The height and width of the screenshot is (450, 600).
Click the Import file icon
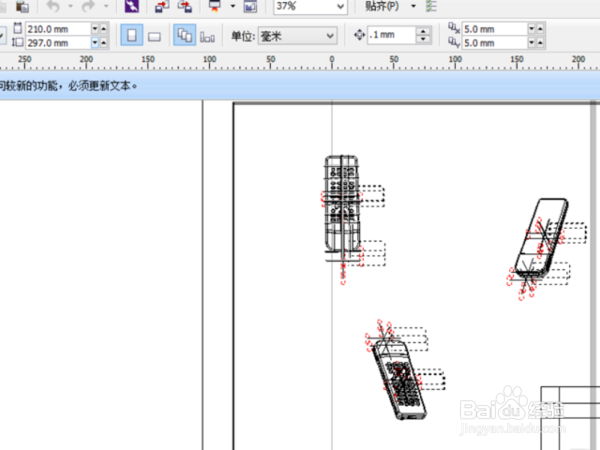[x=162, y=7]
